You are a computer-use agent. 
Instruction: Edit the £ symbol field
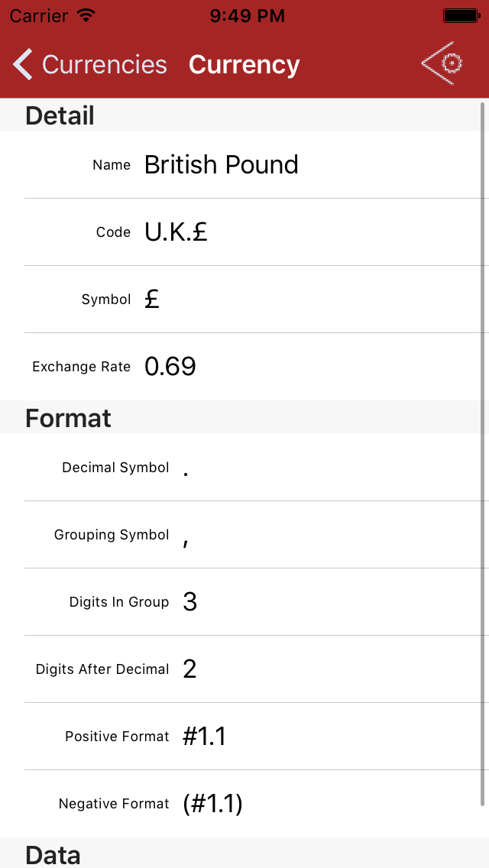point(152,300)
